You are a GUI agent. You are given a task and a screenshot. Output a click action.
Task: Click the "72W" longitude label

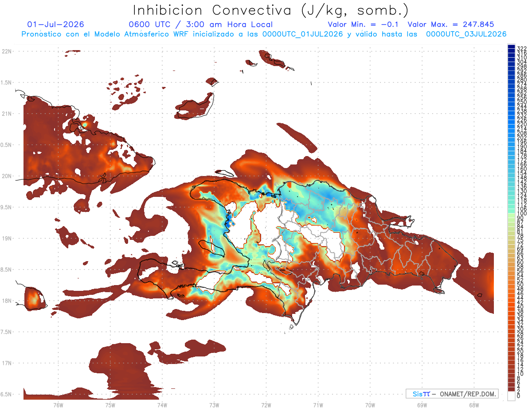click(266, 405)
